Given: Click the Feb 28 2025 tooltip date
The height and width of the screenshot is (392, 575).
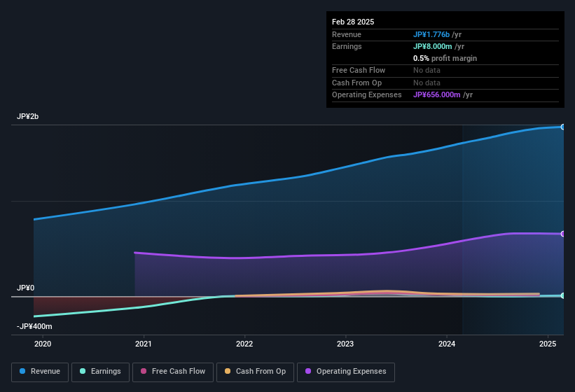Looking at the screenshot, I should pos(353,22).
